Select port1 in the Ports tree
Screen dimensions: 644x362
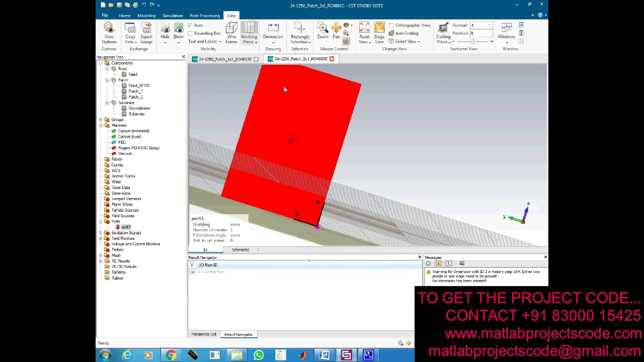[x=126, y=227]
